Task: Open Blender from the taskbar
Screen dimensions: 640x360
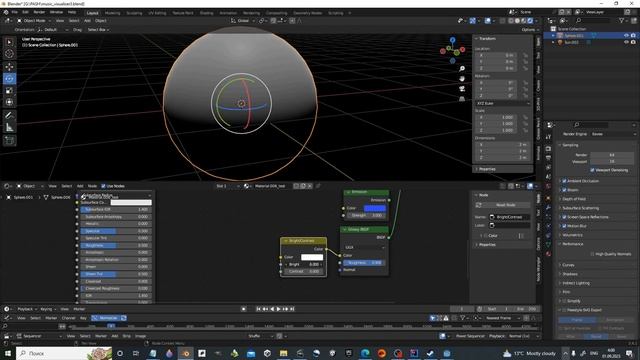Action: [x=186, y=353]
